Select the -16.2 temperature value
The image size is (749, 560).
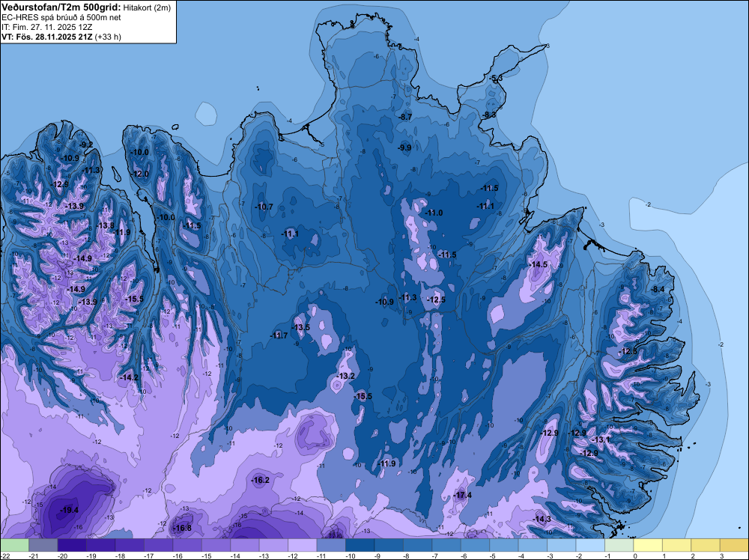coord(261,481)
